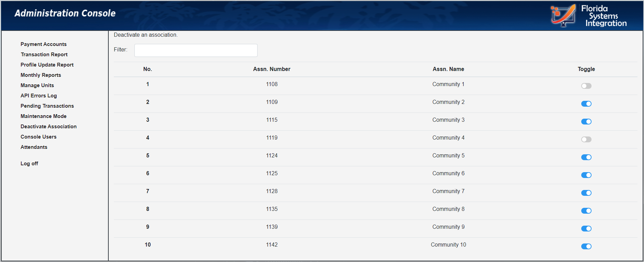This screenshot has height=262, width=644.
Task: Deactivate Community 7 using its toggle
Action: pos(586,193)
